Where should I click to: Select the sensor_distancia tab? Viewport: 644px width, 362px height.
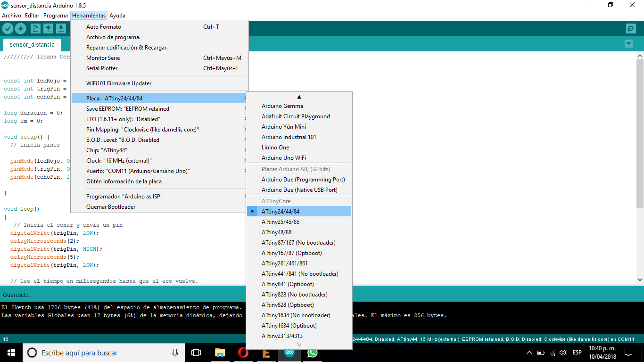32,45
